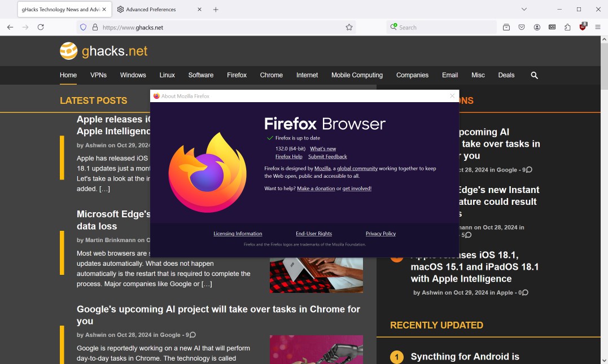Image resolution: width=608 pixels, height=364 pixels.
Task: Open the Firefox Help link
Action: (289, 157)
